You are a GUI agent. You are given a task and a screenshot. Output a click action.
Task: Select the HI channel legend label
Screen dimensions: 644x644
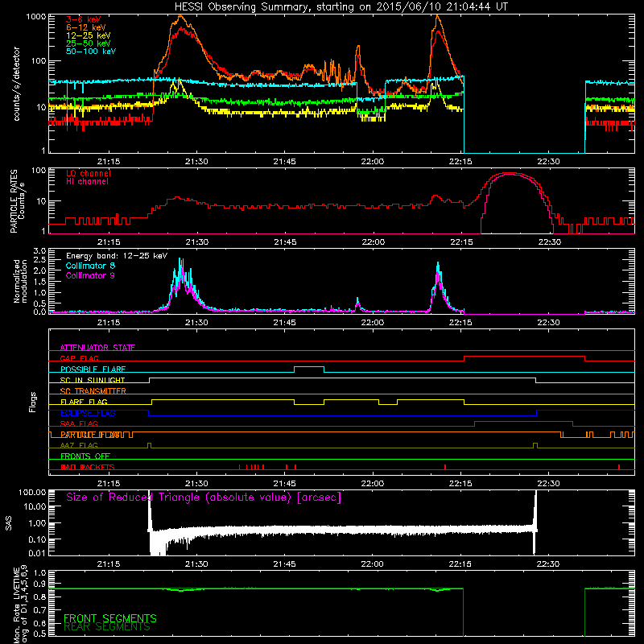coord(87,182)
